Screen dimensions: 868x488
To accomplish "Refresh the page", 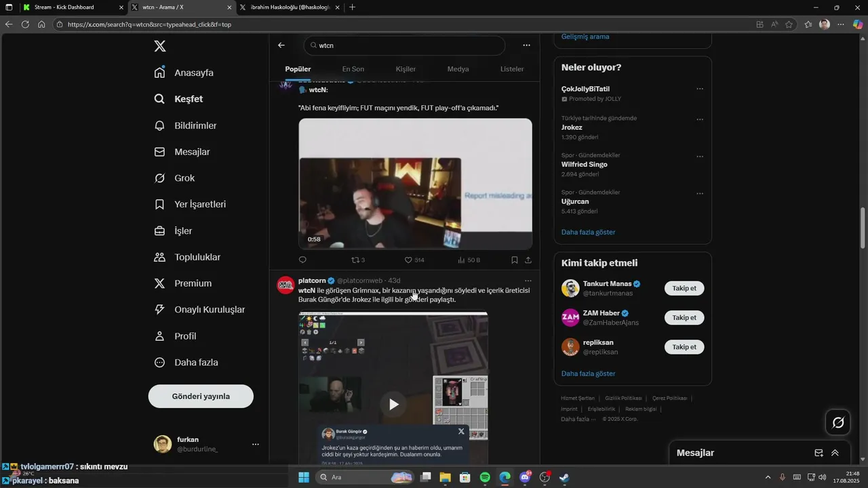I will coord(25,24).
